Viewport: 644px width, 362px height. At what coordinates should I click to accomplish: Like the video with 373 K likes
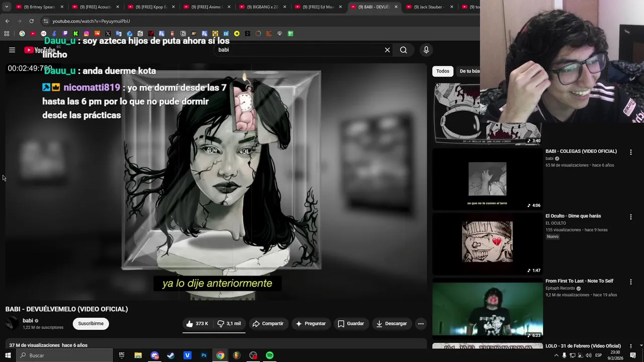point(197,324)
